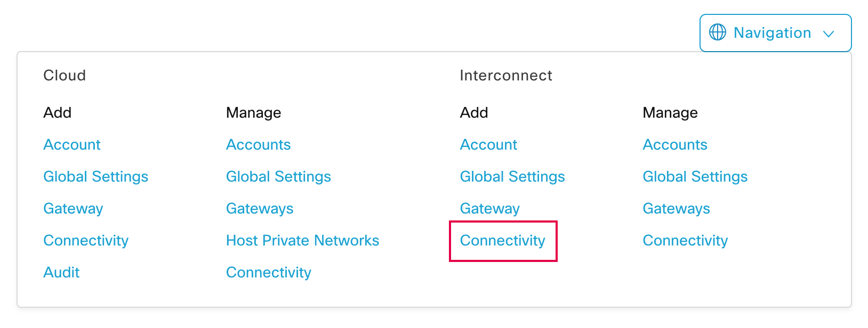Collapse the Navigation dropdown chevron
The image size is (868, 328).
[x=829, y=33]
